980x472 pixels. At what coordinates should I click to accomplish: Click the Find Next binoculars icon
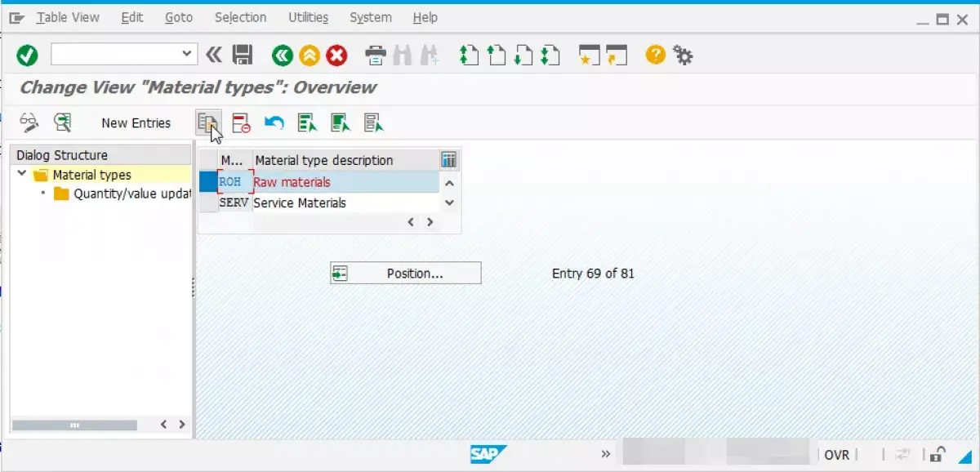[429, 56]
